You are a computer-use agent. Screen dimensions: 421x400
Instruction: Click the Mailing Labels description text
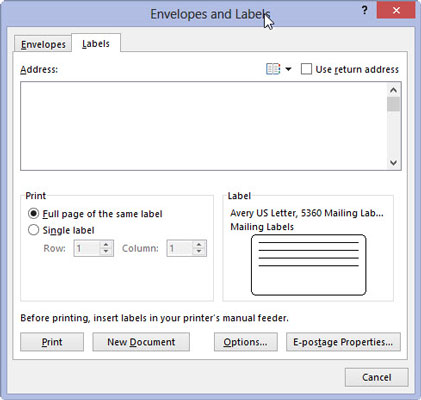pyautogui.click(x=262, y=227)
